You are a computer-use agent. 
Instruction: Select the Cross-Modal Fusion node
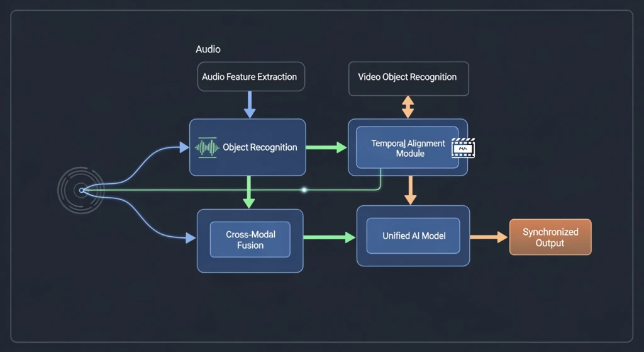point(250,241)
